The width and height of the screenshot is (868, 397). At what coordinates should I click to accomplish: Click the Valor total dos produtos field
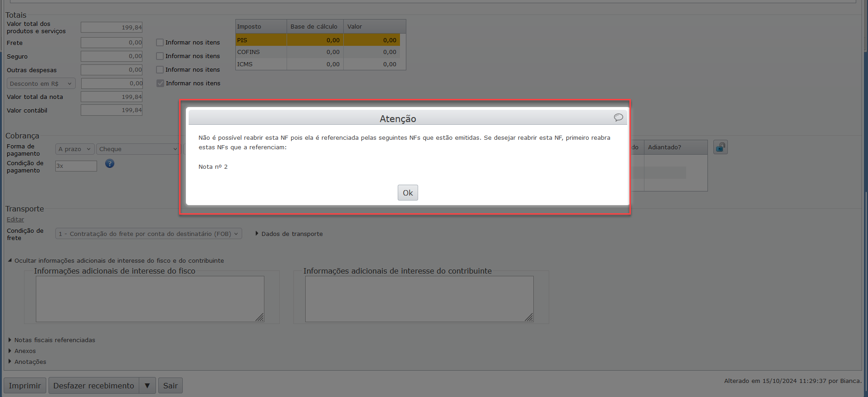pos(112,27)
